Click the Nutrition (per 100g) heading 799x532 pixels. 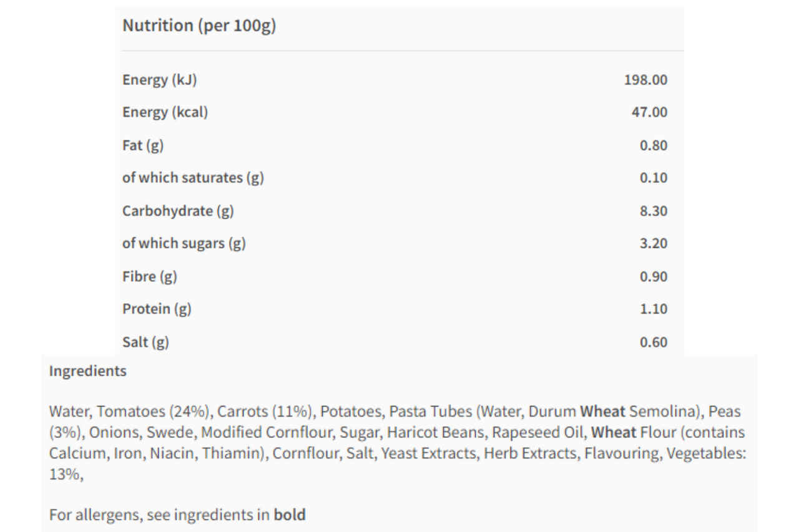click(x=199, y=26)
